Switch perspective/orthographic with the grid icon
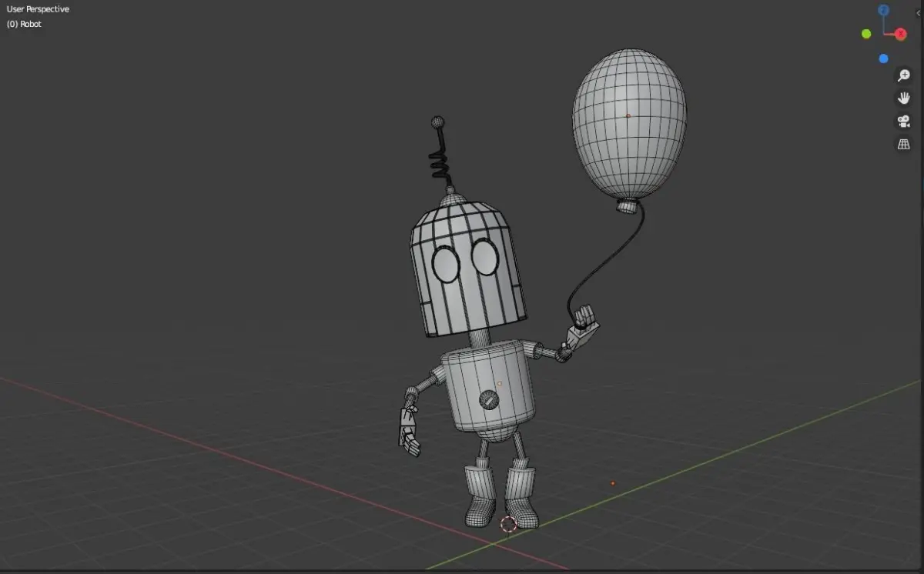The image size is (924, 574). pos(904,144)
